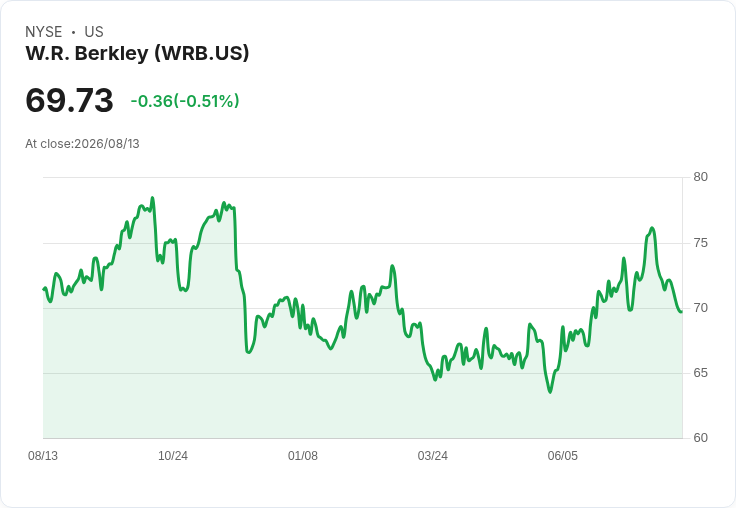Select the 10/24 date axis label
This screenshot has width=736, height=508.
[173, 456]
